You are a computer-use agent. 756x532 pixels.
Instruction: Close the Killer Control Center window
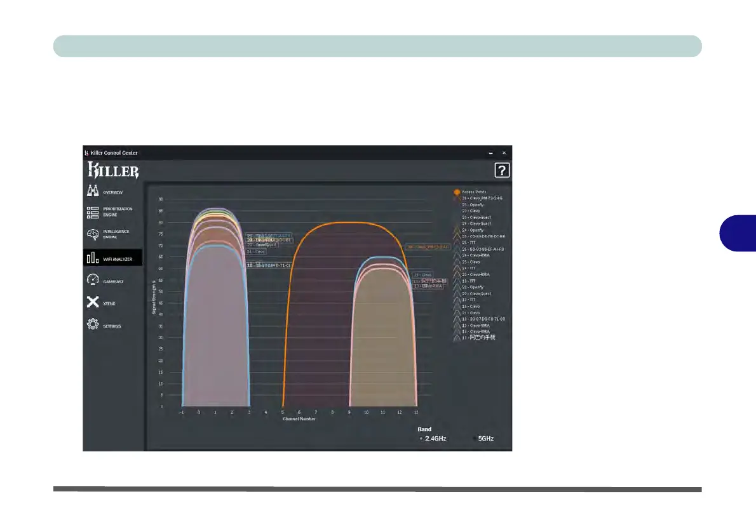tap(504, 153)
